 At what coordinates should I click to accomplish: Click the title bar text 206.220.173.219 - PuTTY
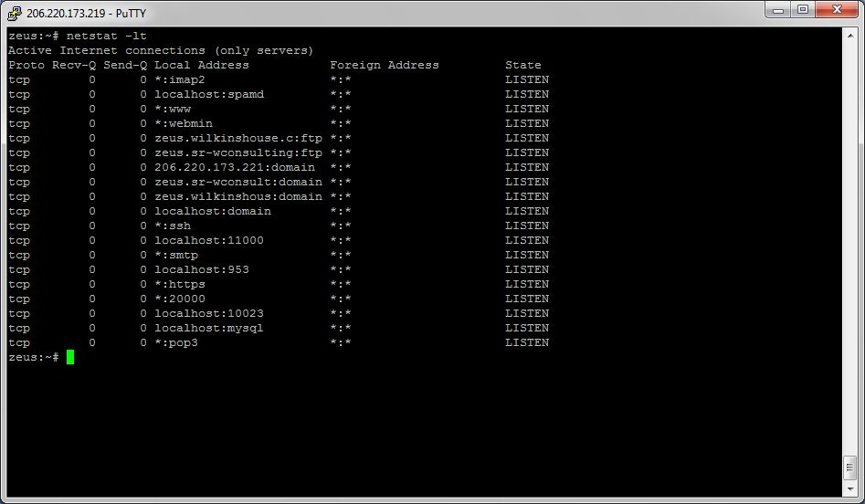(79, 12)
